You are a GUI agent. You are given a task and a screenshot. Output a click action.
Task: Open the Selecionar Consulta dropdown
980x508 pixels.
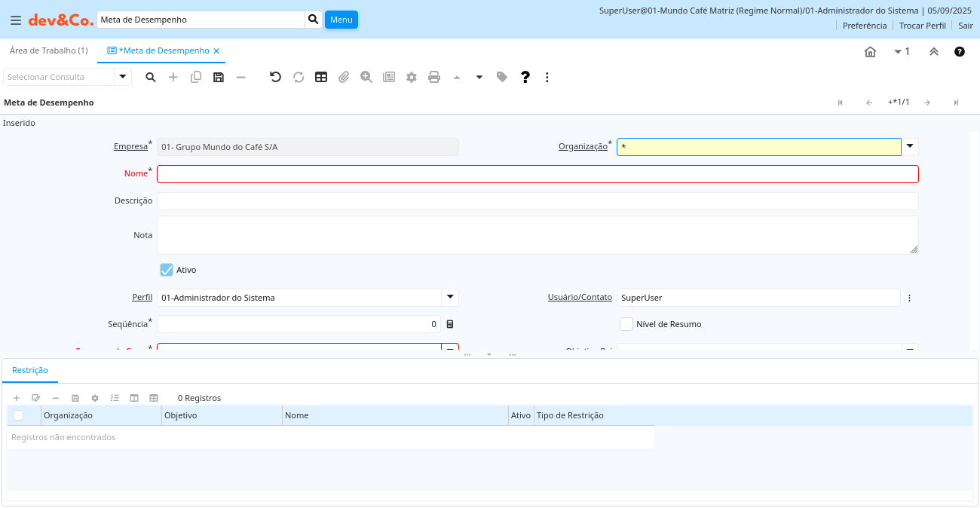[x=123, y=77]
